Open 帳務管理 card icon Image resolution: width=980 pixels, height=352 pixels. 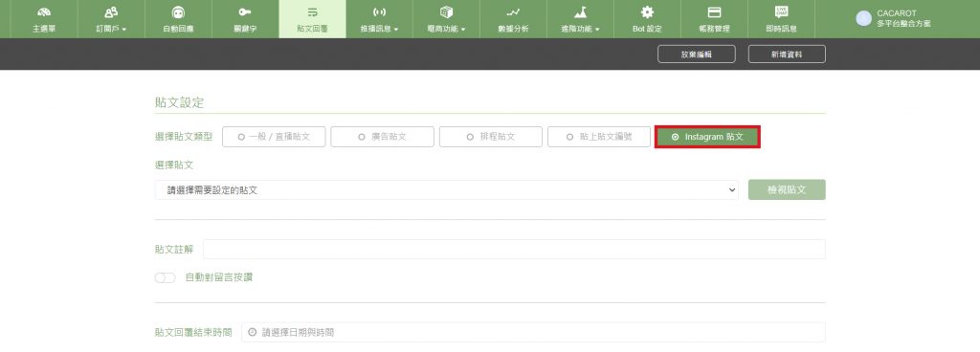tap(714, 11)
